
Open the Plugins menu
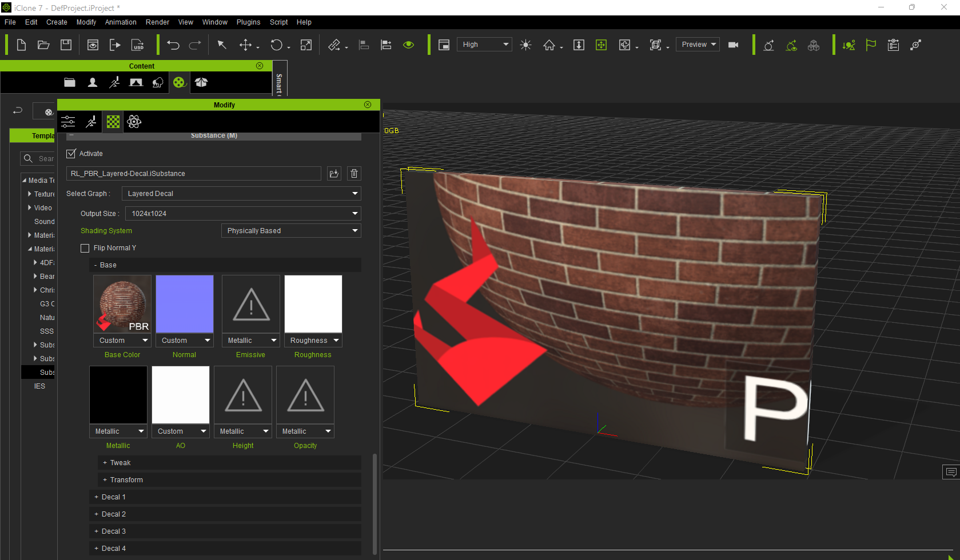click(x=248, y=22)
